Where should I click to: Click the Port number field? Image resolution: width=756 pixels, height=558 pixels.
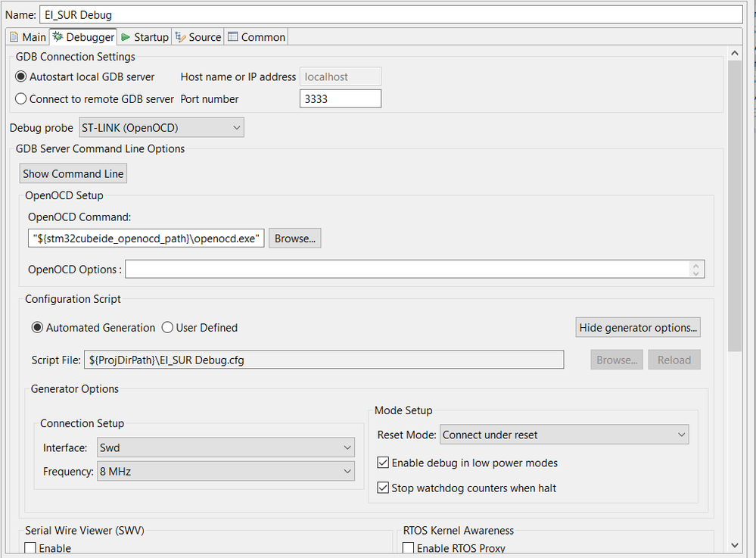pyautogui.click(x=341, y=99)
